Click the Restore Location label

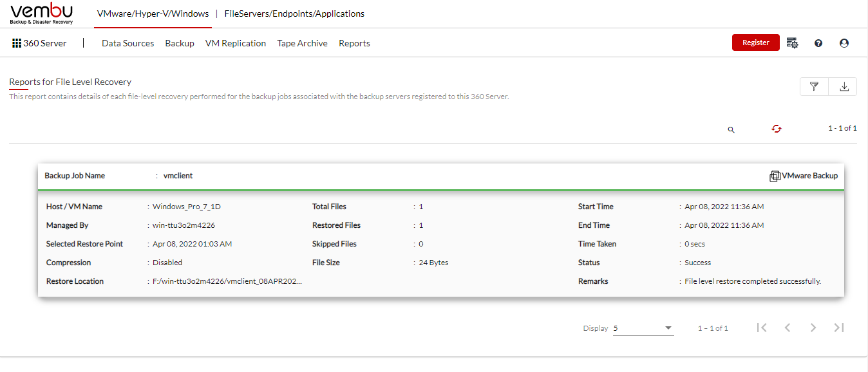(75, 281)
